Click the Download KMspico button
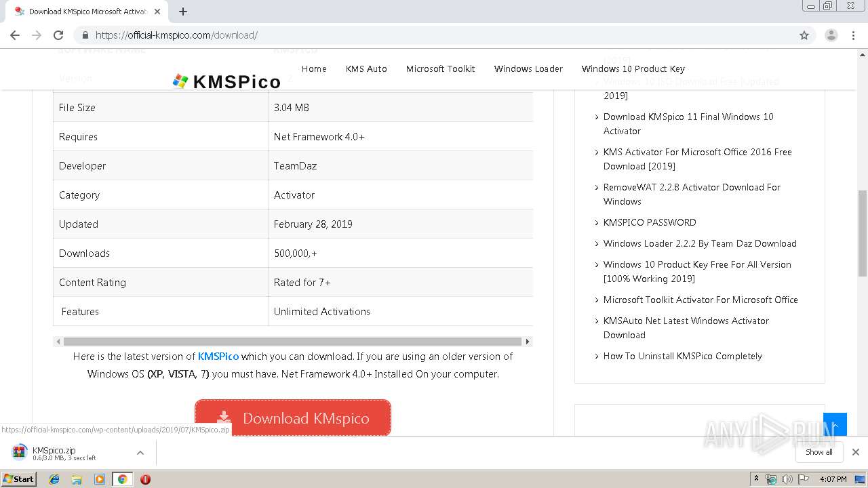The image size is (868, 488). 293,418
